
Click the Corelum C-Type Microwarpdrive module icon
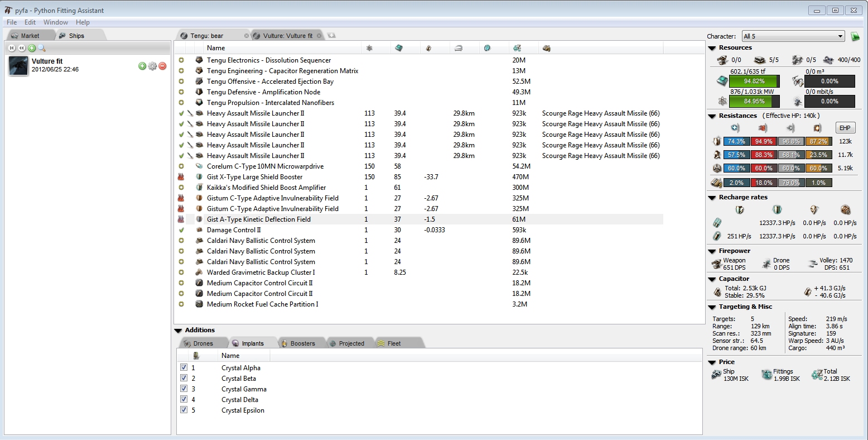(x=199, y=166)
